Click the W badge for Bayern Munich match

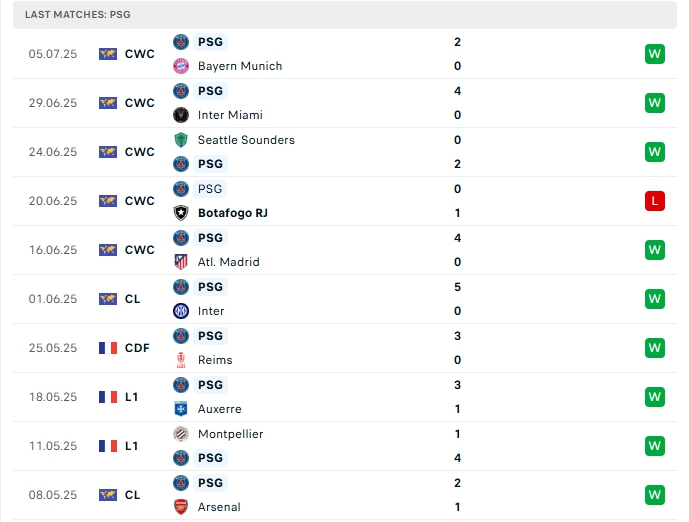(655, 54)
